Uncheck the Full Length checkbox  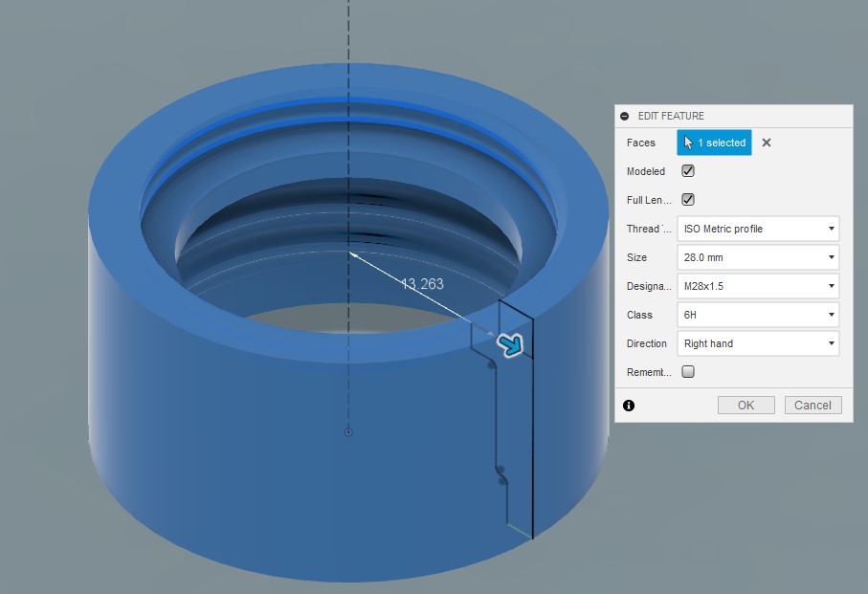687,200
